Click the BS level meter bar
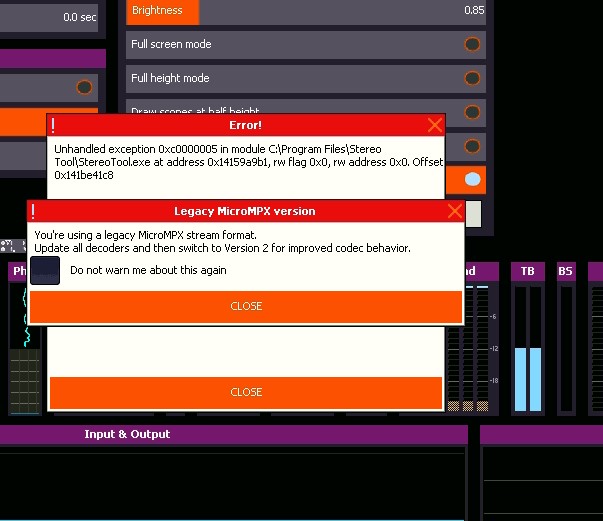Screen dimensions: 603x521 (566, 348)
